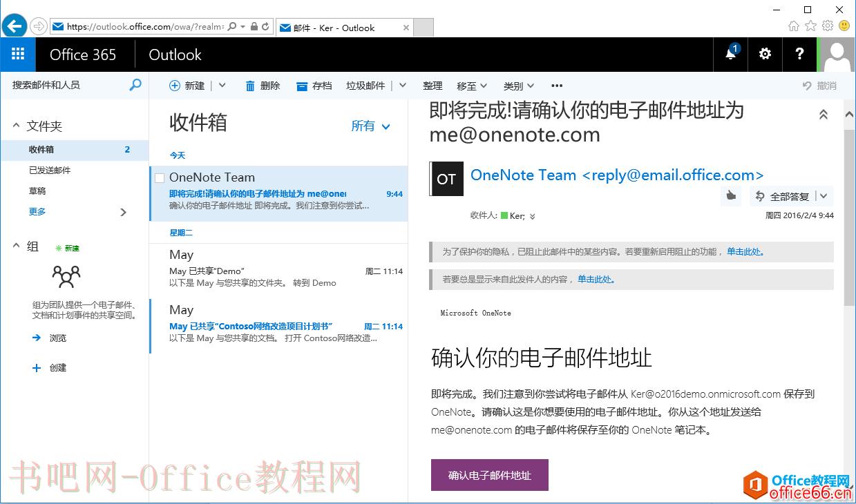Create a new message with 新建

[x=187, y=86]
